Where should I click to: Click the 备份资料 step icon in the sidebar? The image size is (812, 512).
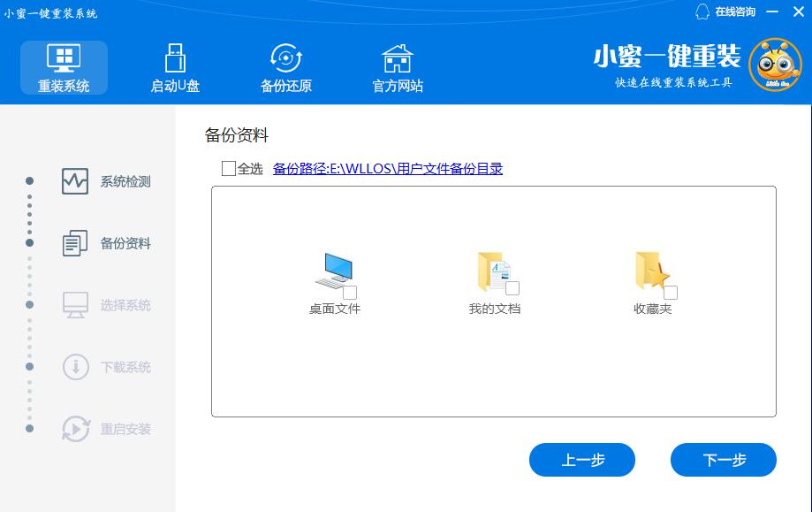point(75,243)
